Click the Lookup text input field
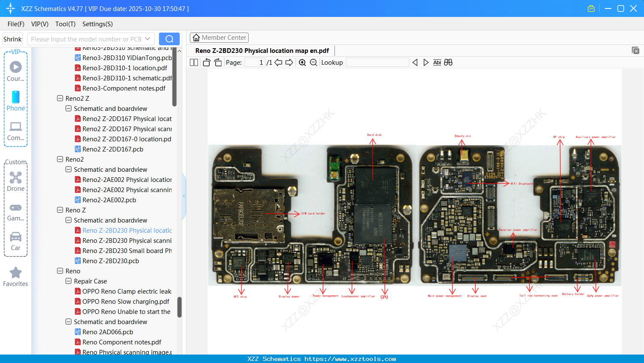This screenshot has width=644, height=363. [377, 63]
